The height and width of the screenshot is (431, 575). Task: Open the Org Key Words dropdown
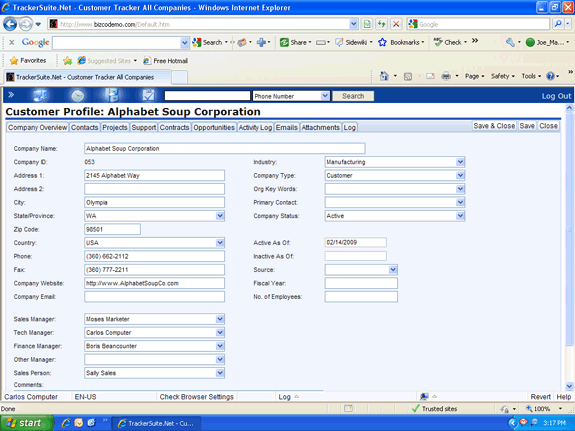tap(460, 189)
